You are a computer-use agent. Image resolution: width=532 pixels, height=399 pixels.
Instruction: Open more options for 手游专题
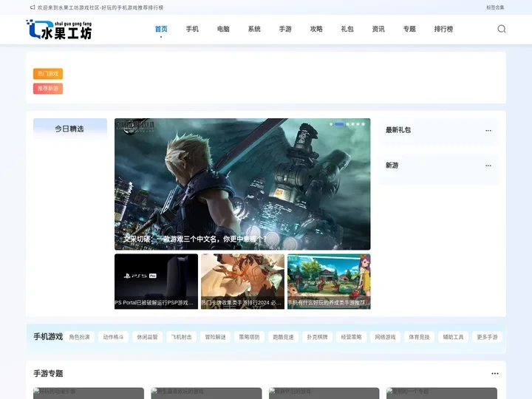point(495,374)
